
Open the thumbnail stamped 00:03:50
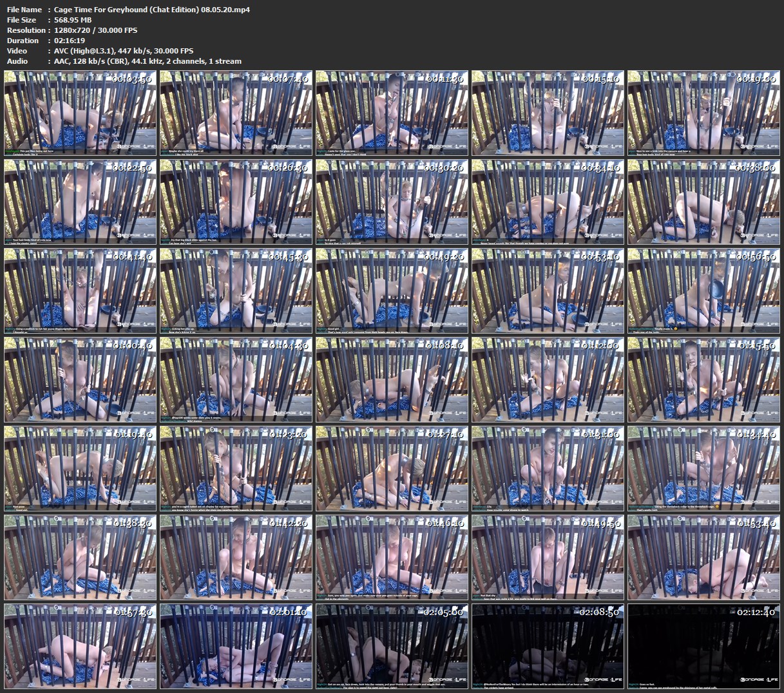pyautogui.click(x=80, y=113)
